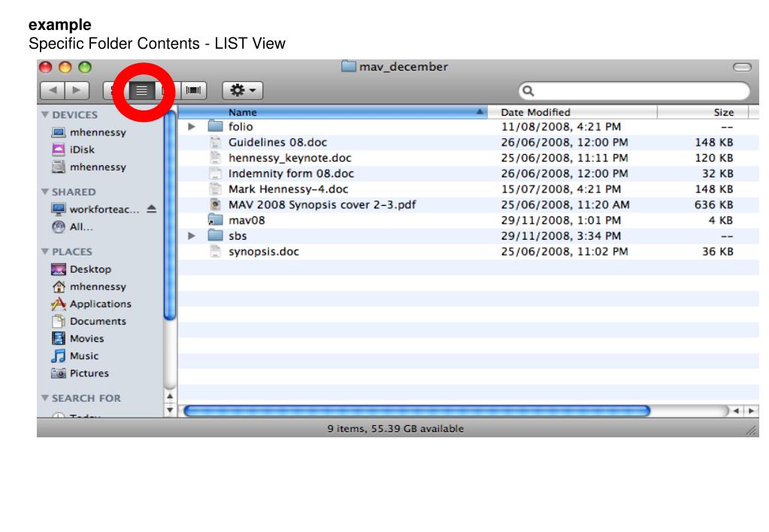The height and width of the screenshot is (532, 769).
Task: Click the mav_december title folder icon
Action: tap(349, 66)
